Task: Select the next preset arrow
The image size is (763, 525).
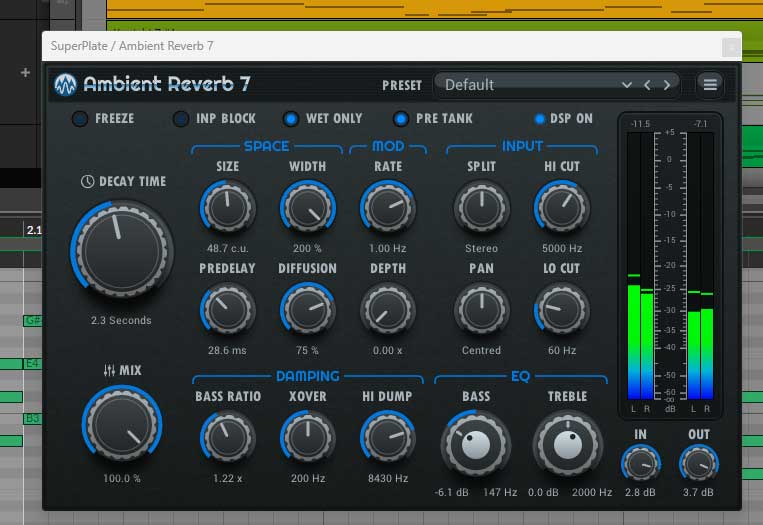Action: coord(667,85)
